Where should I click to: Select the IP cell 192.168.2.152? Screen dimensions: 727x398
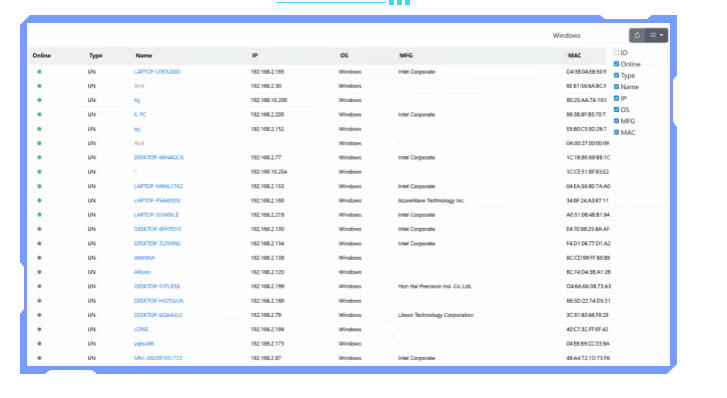268,129
